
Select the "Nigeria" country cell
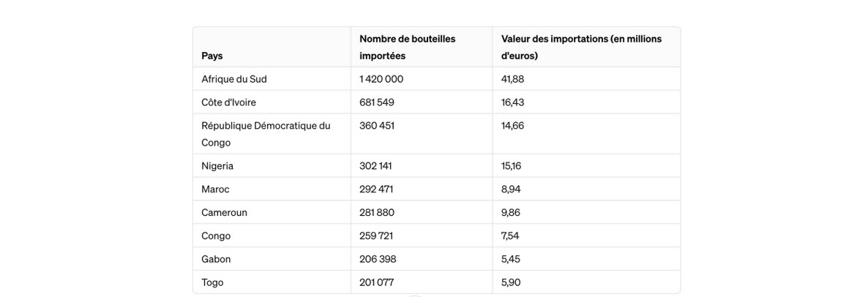coord(217,166)
